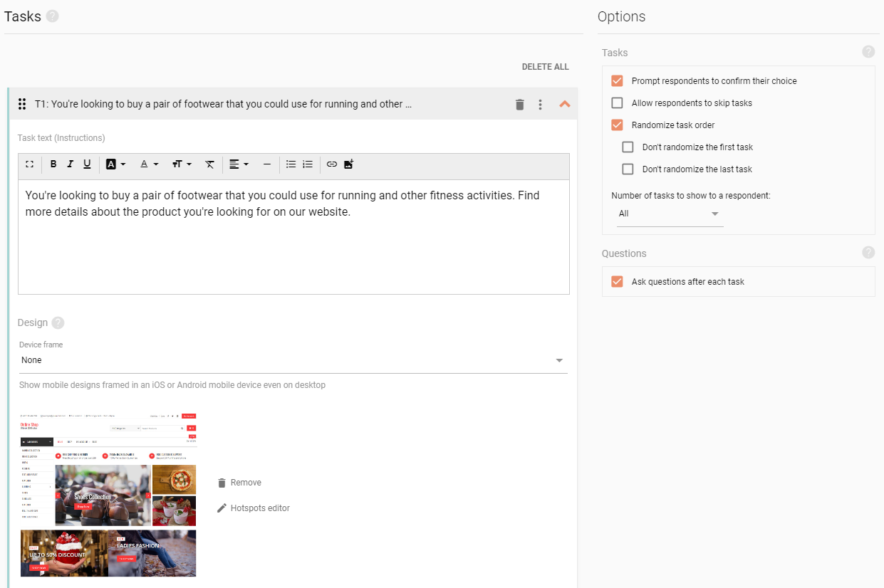Apply italic formatting in editor
The image size is (884, 588).
[x=70, y=164]
